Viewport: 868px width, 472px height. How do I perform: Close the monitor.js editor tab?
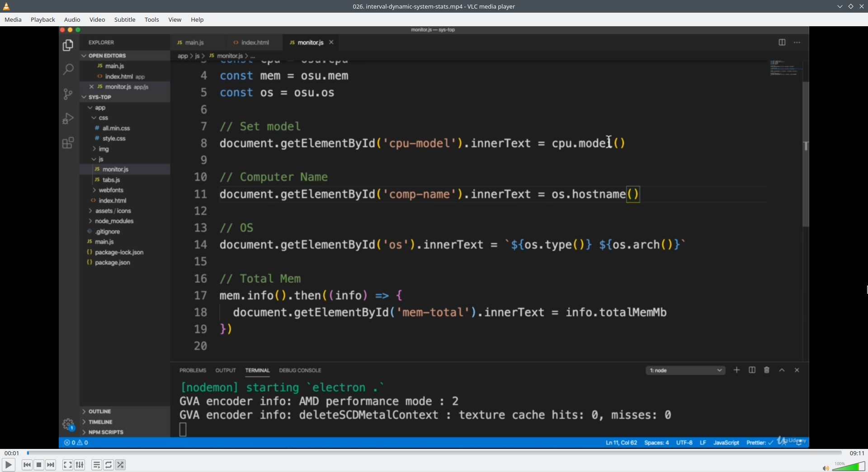(331, 42)
